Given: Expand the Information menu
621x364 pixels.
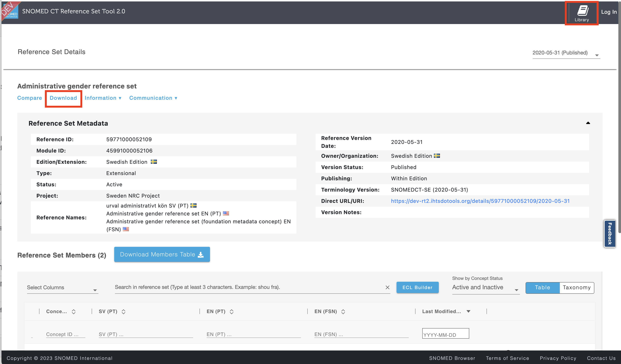Looking at the screenshot, I should coord(103,98).
